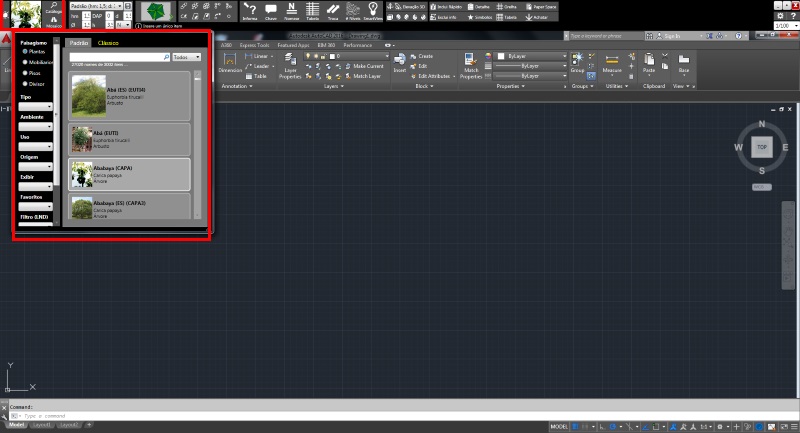This screenshot has height=433, width=800.
Task: Click the Paper Space tool
Action: point(541,7)
